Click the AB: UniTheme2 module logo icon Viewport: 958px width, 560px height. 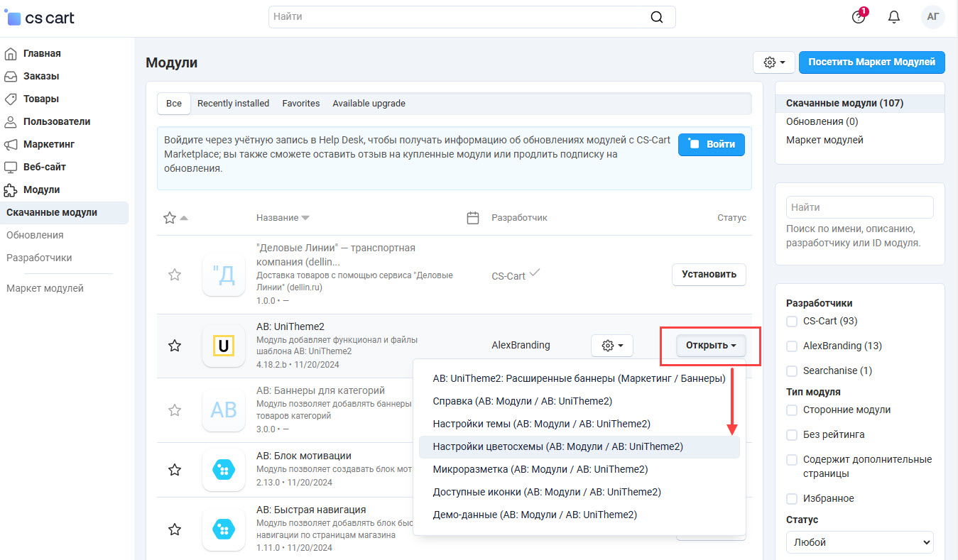click(224, 346)
